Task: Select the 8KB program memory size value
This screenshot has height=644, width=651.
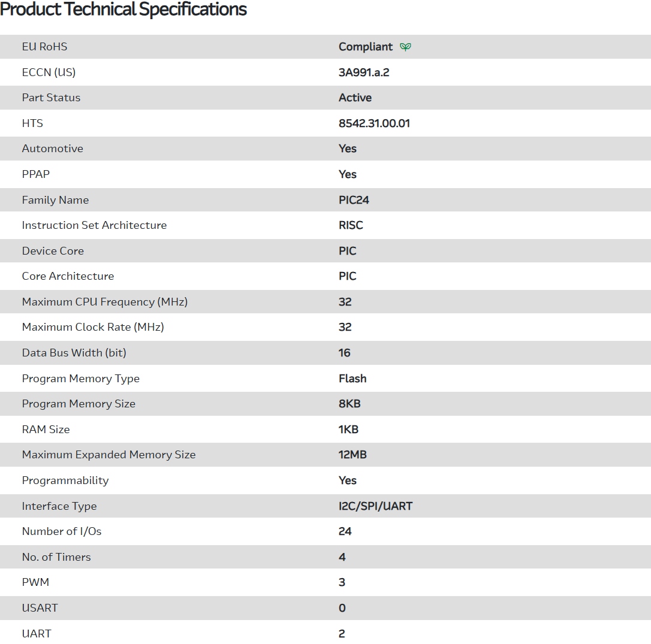Action: point(349,404)
